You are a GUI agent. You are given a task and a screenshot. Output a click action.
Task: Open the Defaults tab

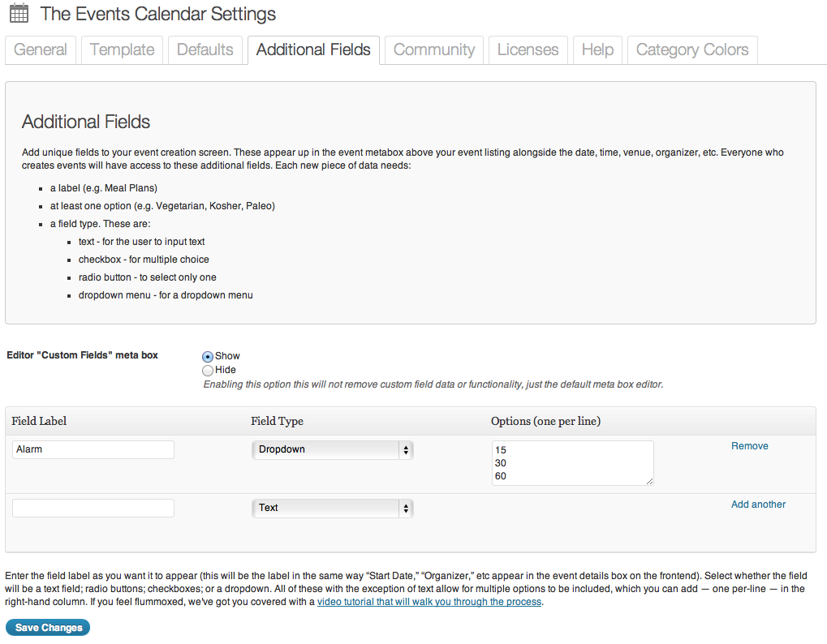coord(205,50)
